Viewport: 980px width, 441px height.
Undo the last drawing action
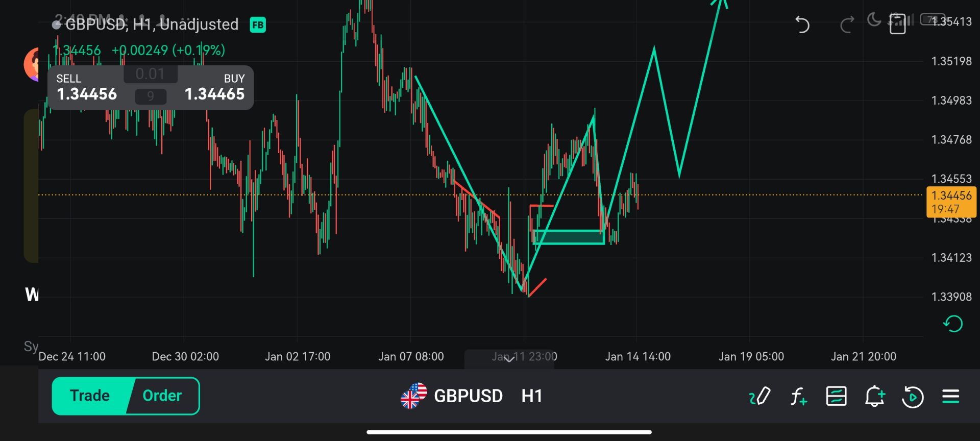click(802, 24)
